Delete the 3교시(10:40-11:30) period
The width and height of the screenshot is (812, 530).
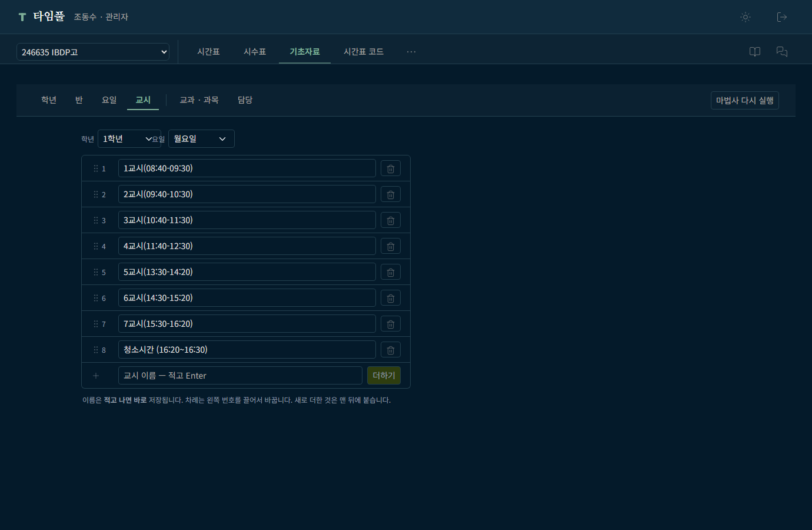(x=391, y=220)
